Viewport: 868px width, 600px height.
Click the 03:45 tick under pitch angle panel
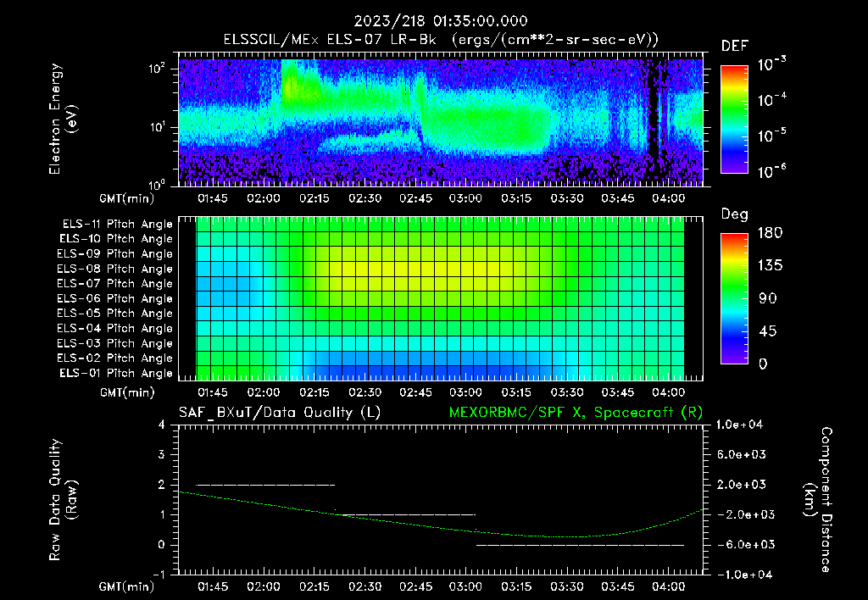coord(618,392)
